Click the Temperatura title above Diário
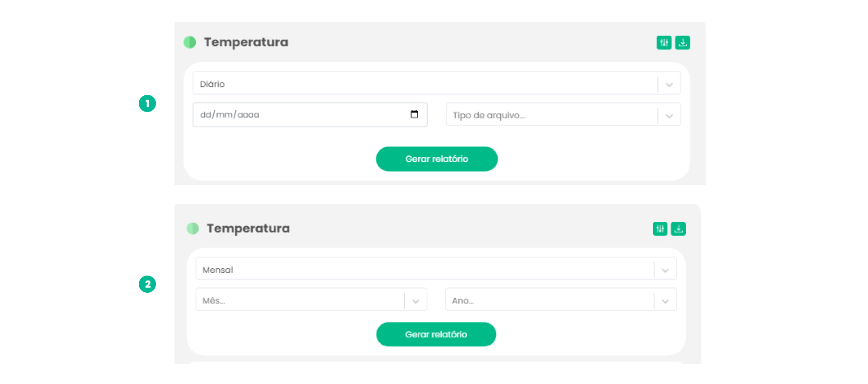This screenshot has height=384, width=868. pyautogui.click(x=246, y=42)
